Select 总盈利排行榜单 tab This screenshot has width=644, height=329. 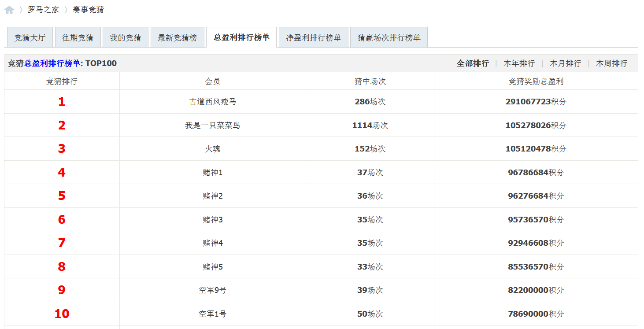click(x=241, y=37)
